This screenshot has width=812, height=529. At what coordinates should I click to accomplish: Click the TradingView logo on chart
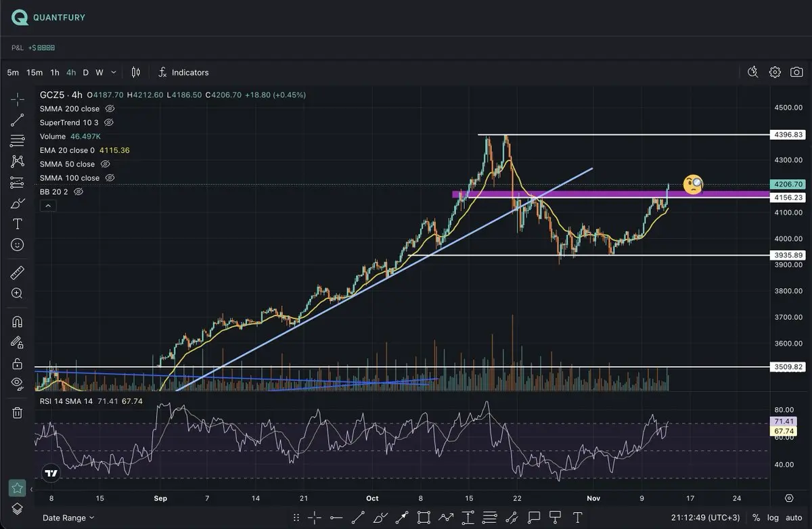pos(51,474)
